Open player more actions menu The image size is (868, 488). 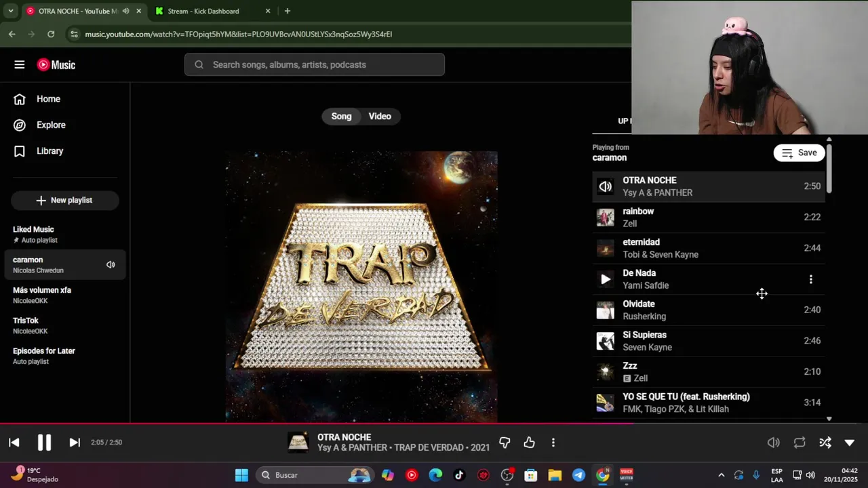553,443
